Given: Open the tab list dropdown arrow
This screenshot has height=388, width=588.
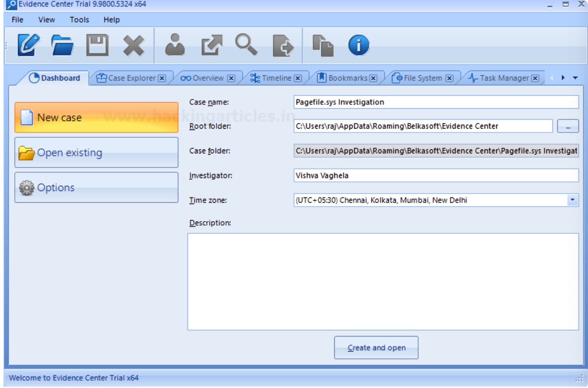Looking at the screenshot, I should tap(575, 78).
